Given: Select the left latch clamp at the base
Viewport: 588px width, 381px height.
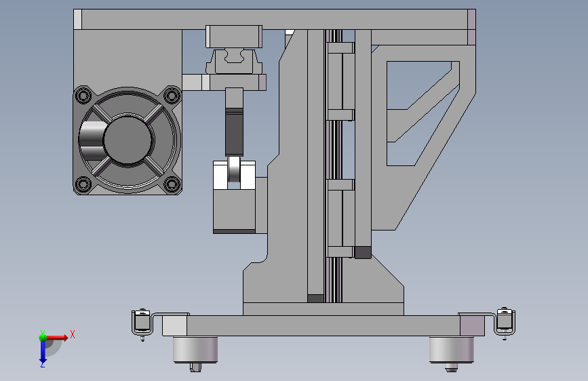Looking at the screenshot, I should (x=142, y=323).
